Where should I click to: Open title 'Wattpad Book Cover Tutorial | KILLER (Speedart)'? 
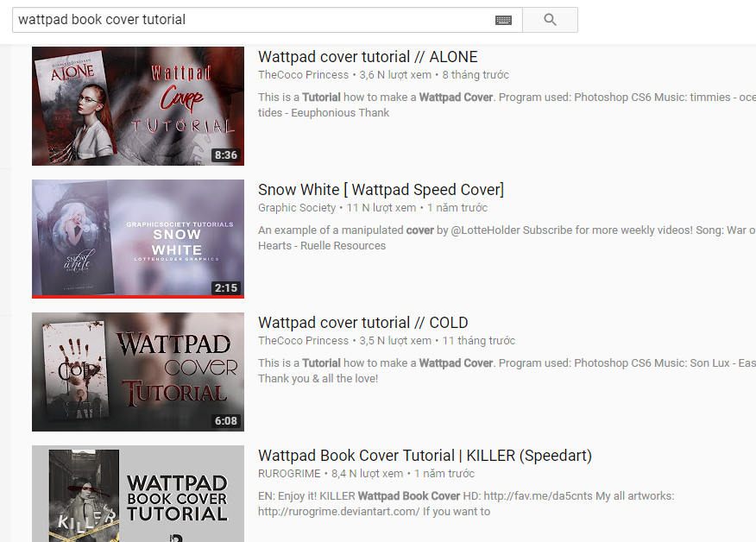coord(425,456)
